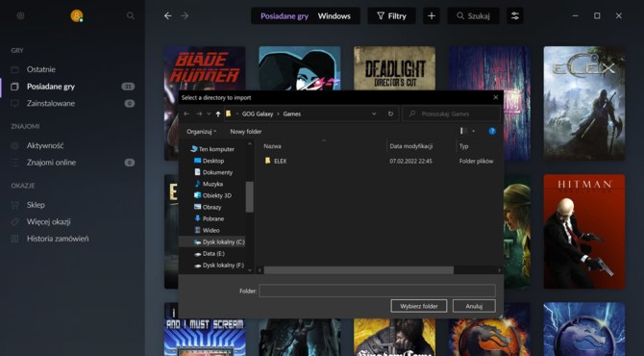The image size is (644, 356).
Task: Close the directory import dialog
Action: 495,97
